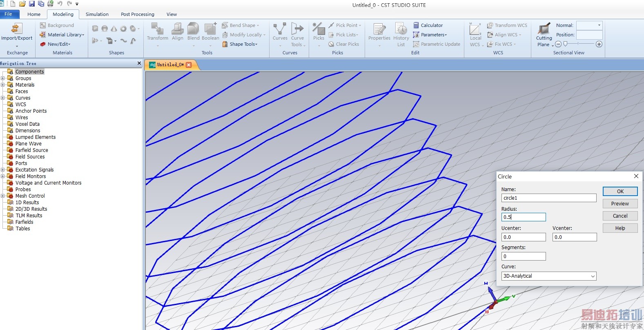This screenshot has height=330, width=644.
Task: Open the Parameters dropdown
Action: pyautogui.click(x=430, y=35)
